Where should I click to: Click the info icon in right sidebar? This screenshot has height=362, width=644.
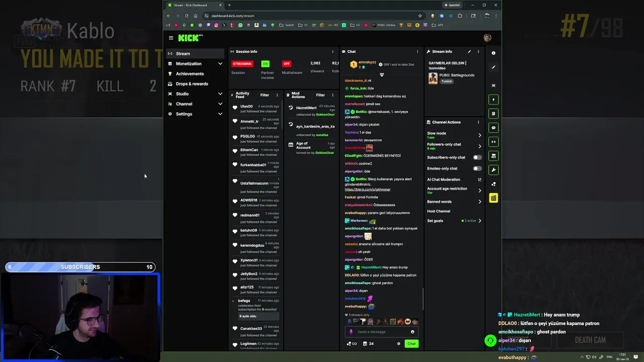point(494,53)
